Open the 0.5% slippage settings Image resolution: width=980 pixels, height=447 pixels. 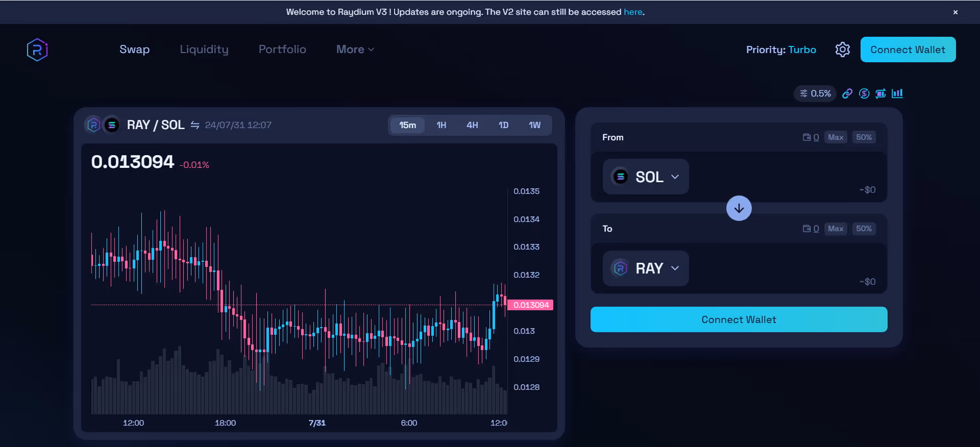815,93
